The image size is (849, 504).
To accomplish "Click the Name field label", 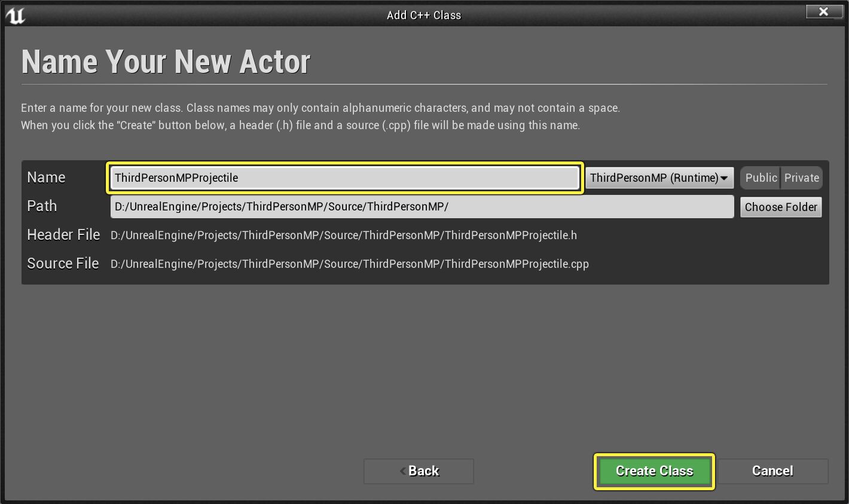I will tap(46, 178).
